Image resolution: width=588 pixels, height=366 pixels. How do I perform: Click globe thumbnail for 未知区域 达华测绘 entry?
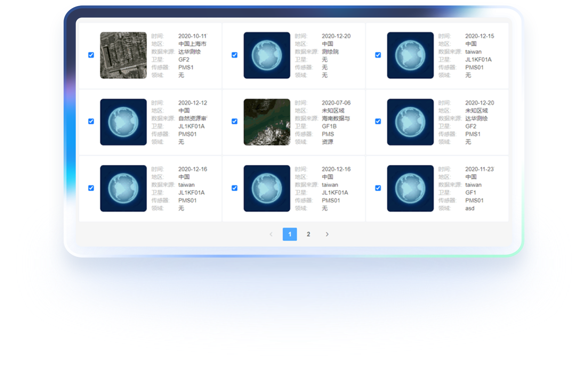coord(410,122)
